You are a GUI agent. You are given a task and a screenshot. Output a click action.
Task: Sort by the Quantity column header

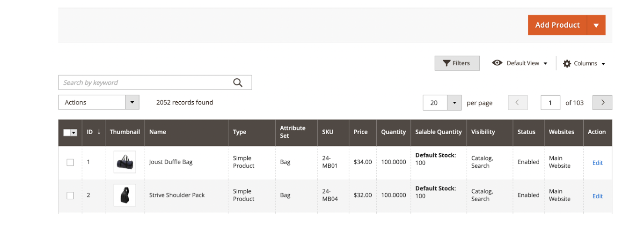[394, 132]
